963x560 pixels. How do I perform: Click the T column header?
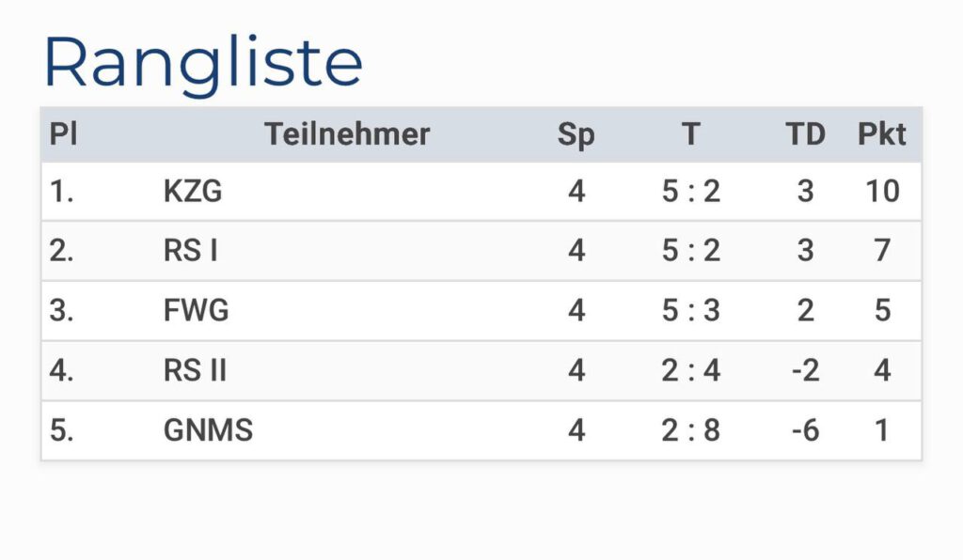pos(691,134)
